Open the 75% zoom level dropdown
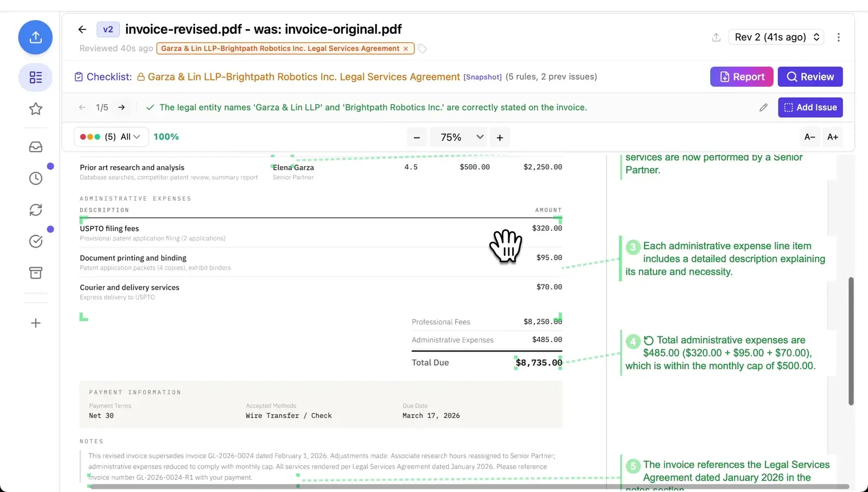868x492 pixels. [x=458, y=137]
